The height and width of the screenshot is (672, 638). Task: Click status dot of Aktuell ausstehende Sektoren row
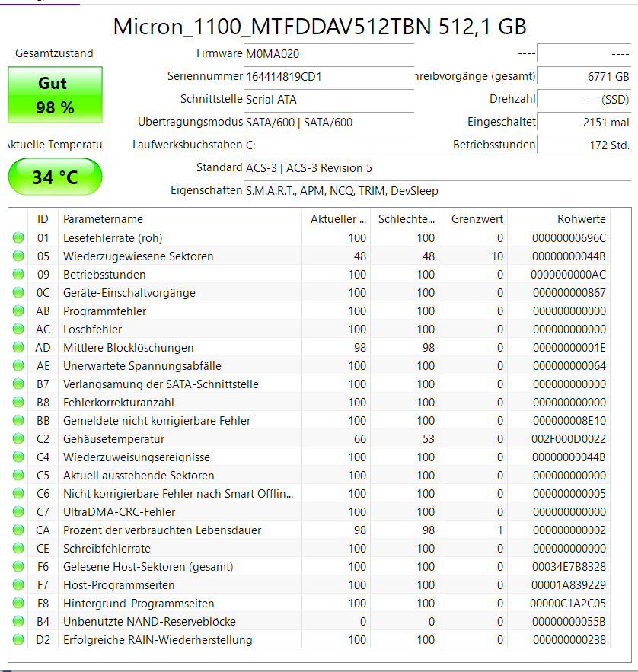coord(18,476)
